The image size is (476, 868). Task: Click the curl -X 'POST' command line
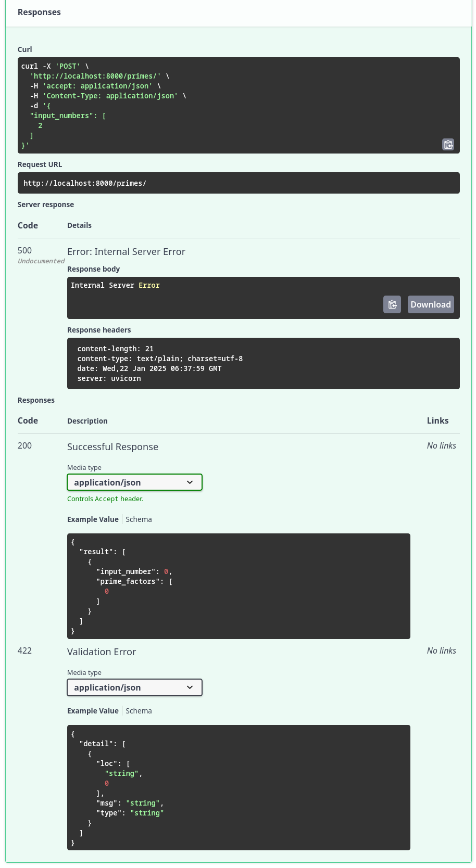(x=55, y=66)
